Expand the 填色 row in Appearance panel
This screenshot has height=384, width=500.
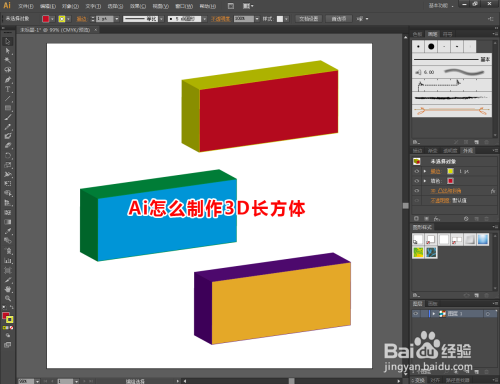[425, 181]
